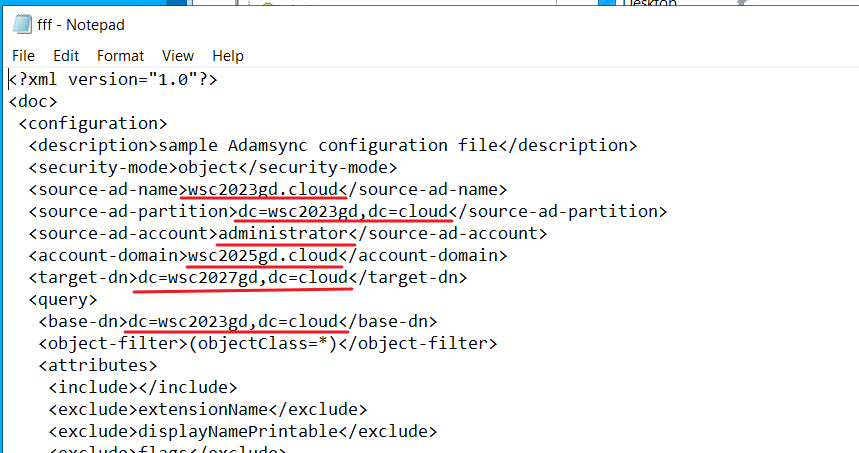Open the File menu
The height and width of the screenshot is (453, 859).
click(x=23, y=56)
